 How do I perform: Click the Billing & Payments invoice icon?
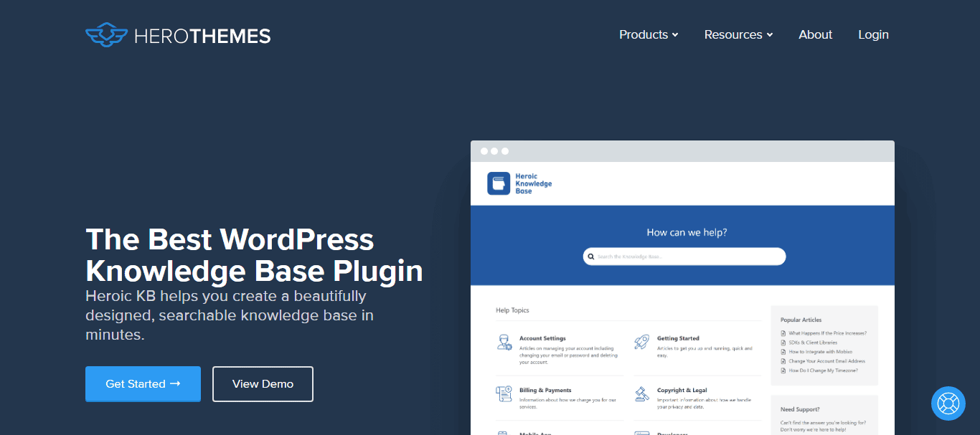click(x=504, y=394)
